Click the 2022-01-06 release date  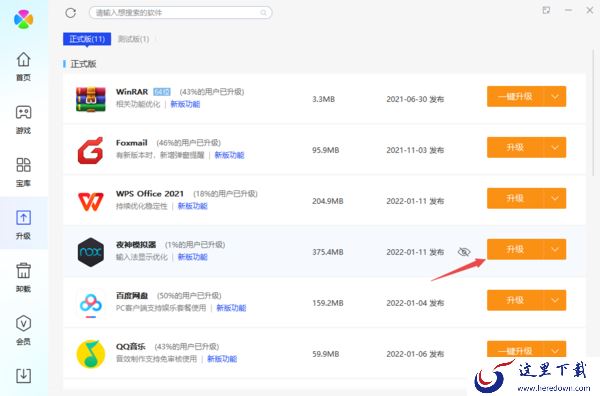click(406, 354)
